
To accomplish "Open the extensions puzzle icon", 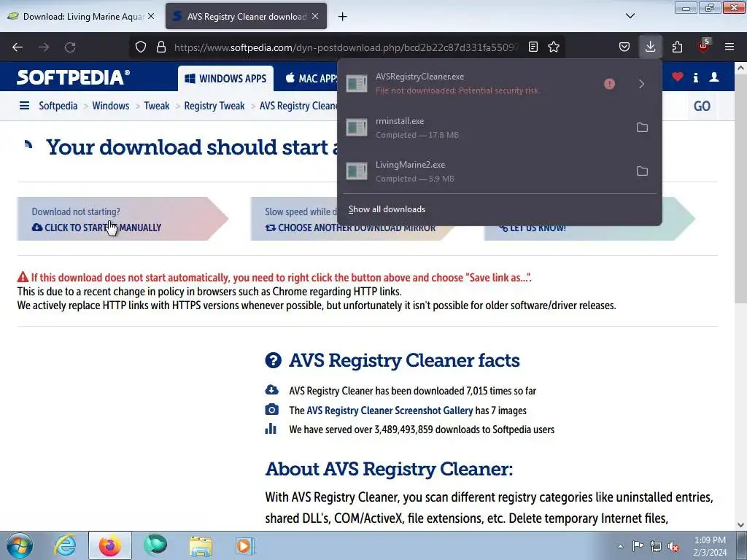I will point(677,47).
